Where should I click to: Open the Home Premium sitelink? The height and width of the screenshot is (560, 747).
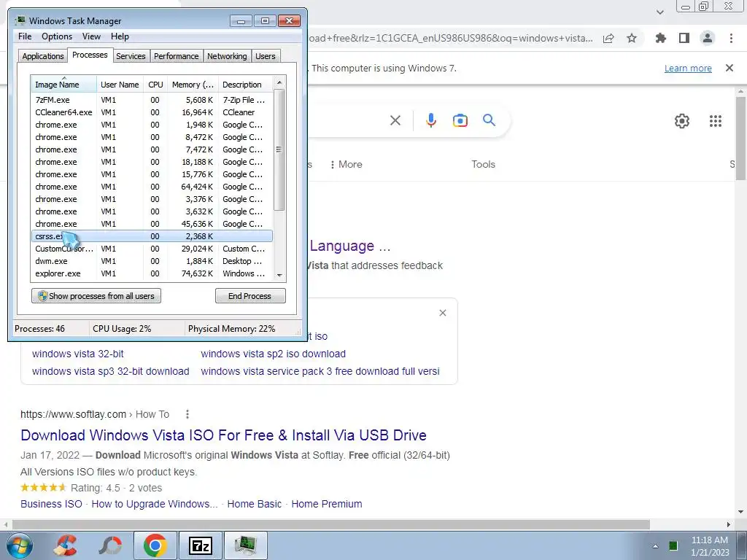326,504
